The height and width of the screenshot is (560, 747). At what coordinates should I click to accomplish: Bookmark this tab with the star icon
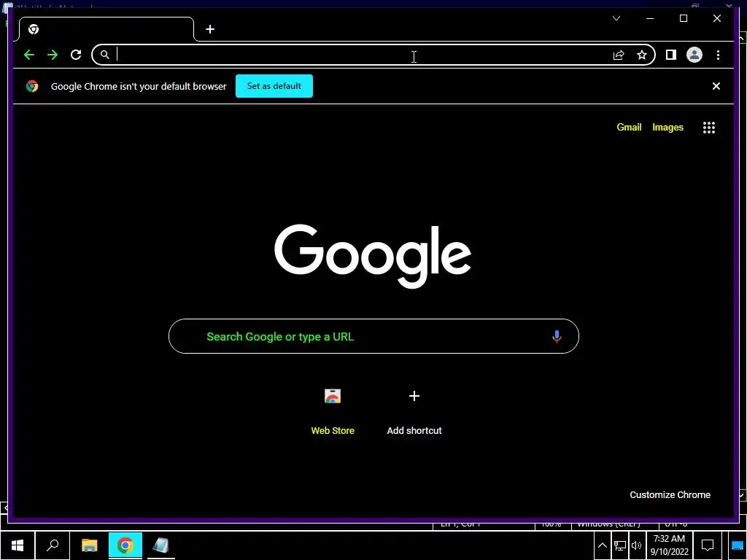[x=642, y=55]
